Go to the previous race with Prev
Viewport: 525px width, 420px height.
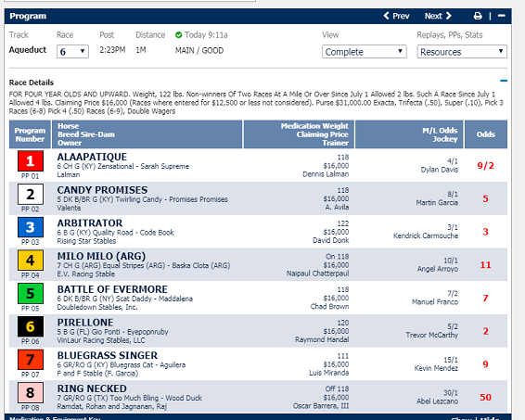click(x=396, y=16)
